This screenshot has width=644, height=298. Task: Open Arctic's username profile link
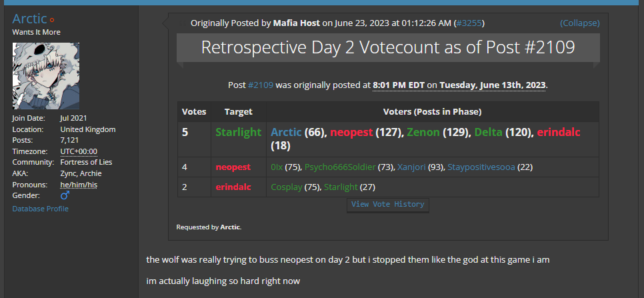pyautogui.click(x=29, y=19)
